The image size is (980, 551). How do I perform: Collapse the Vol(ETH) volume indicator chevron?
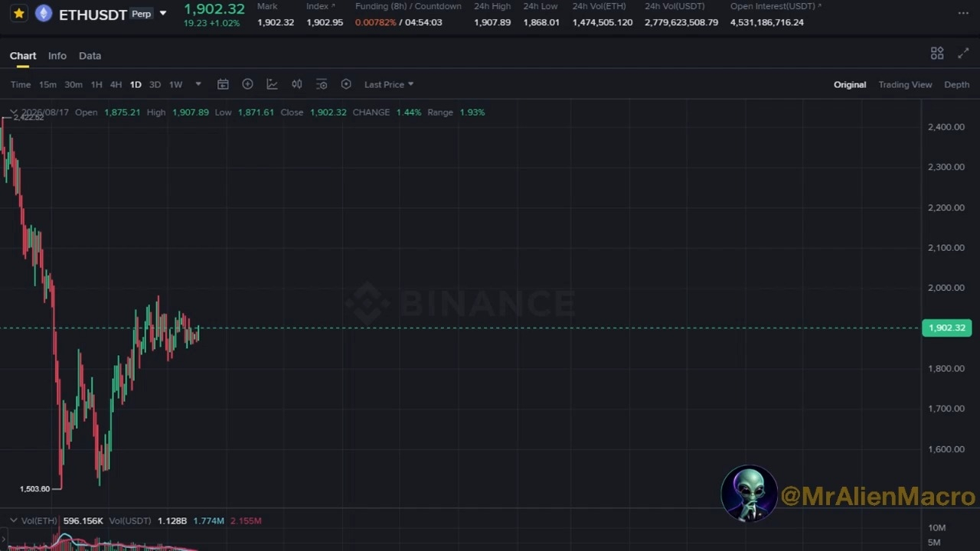point(13,520)
